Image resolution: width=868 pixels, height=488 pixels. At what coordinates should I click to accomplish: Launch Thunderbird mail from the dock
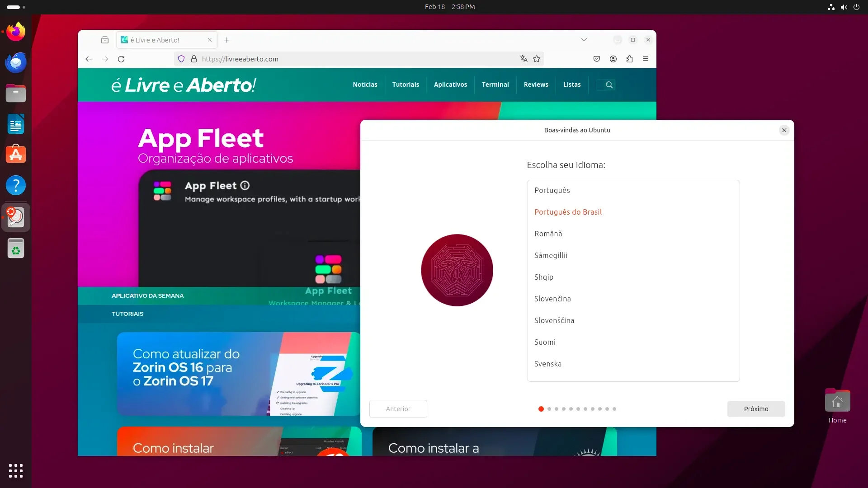pos(16,62)
